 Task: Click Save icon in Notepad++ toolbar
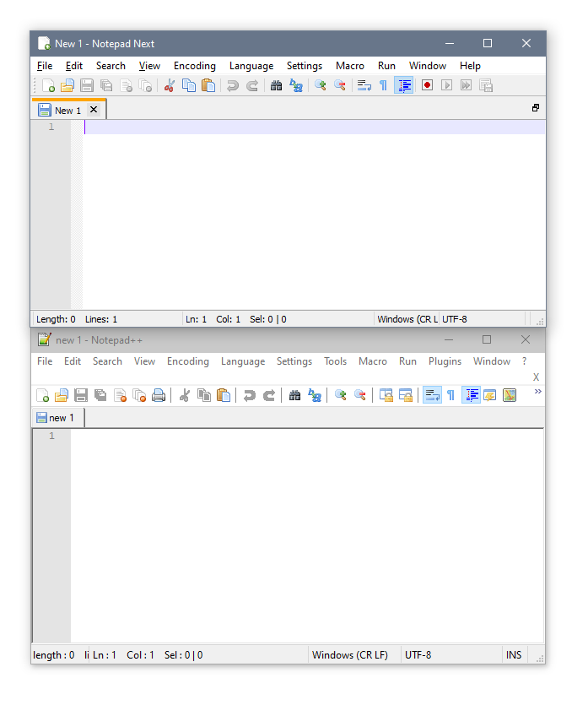click(x=81, y=395)
